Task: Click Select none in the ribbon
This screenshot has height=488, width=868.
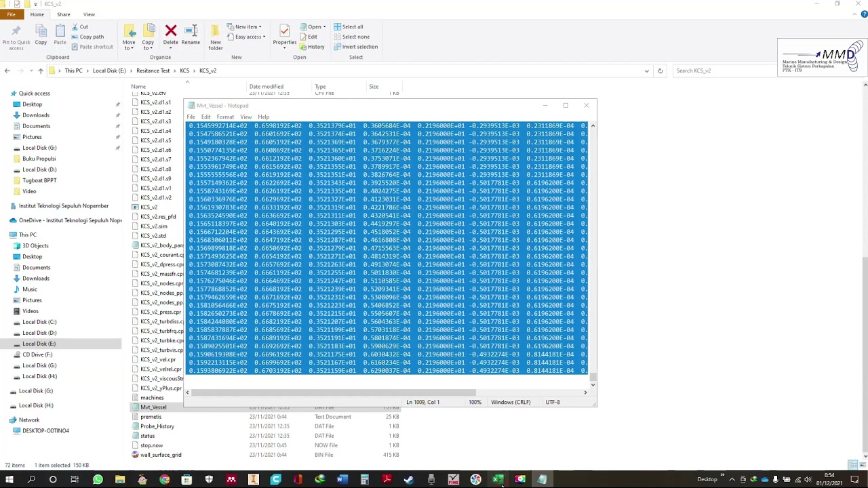Action: coord(351,37)
